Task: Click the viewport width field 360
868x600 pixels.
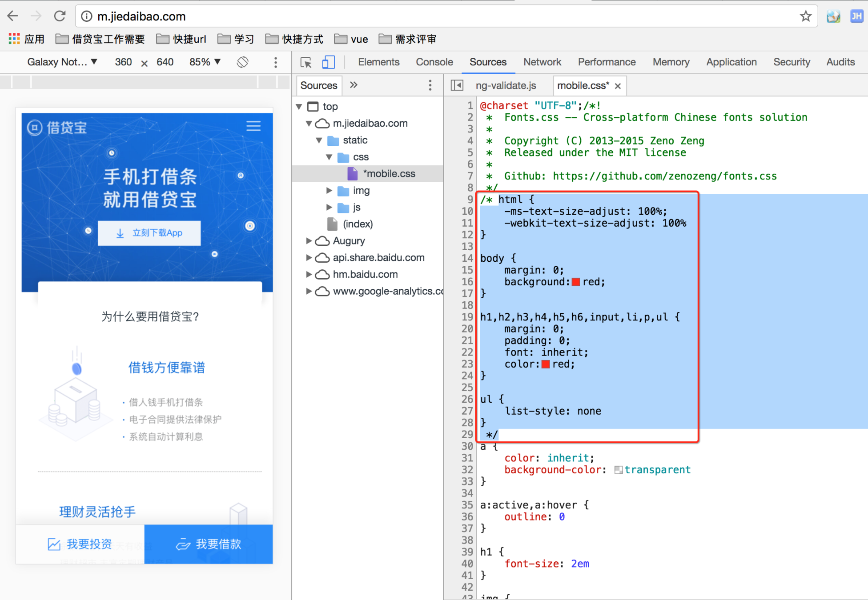Action: (123, 62)
